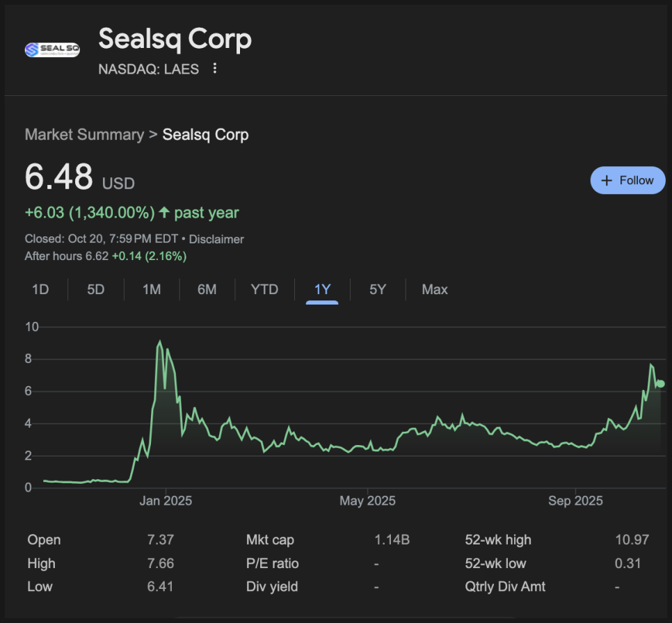Click the January 2025 price peak on chart

pyautogui.click(x=159, y=341)
